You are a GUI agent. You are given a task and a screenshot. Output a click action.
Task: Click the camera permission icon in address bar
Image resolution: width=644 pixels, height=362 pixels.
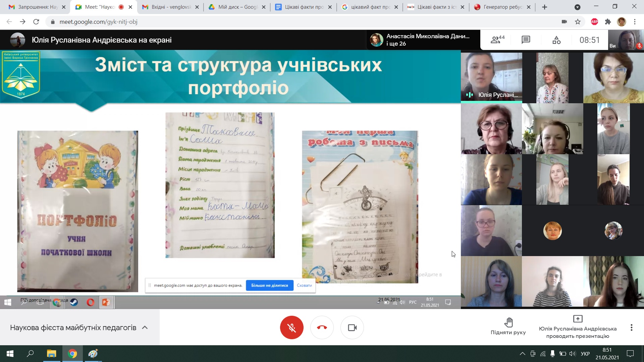point(564,22)
